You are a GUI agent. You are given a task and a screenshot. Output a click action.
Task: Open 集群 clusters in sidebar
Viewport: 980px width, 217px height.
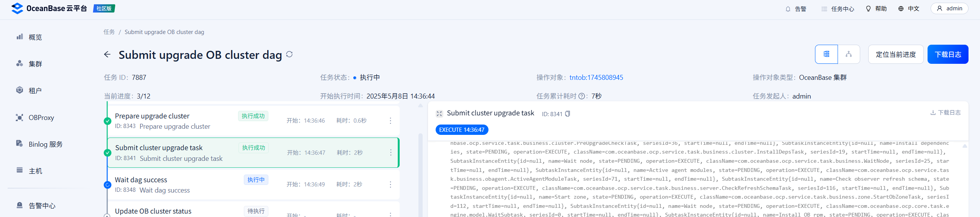coord(29,64)
